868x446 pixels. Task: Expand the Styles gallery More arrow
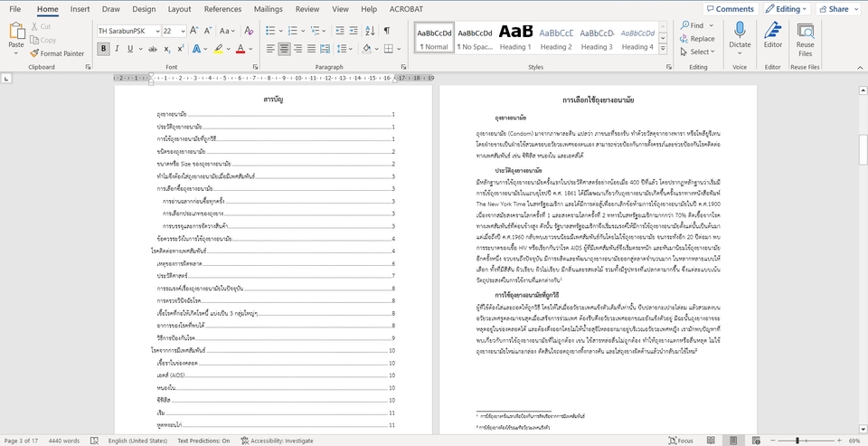[x=663, y=50]
